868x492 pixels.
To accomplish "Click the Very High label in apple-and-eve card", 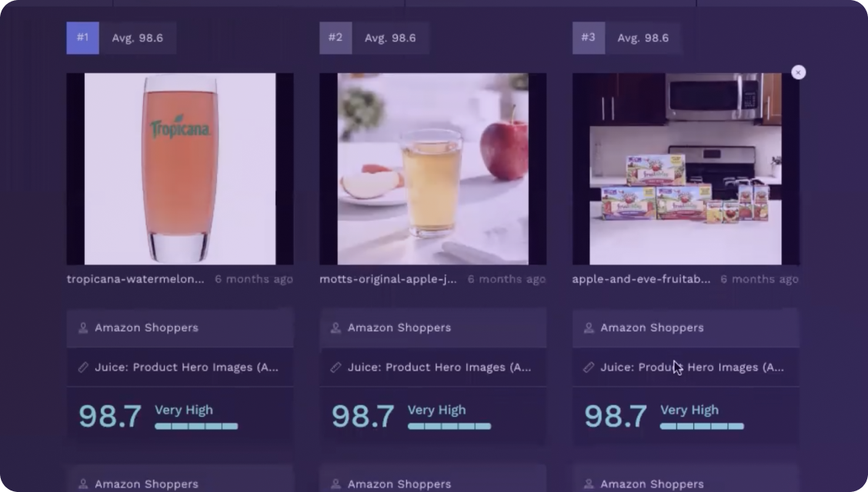I will pos(689,411).
